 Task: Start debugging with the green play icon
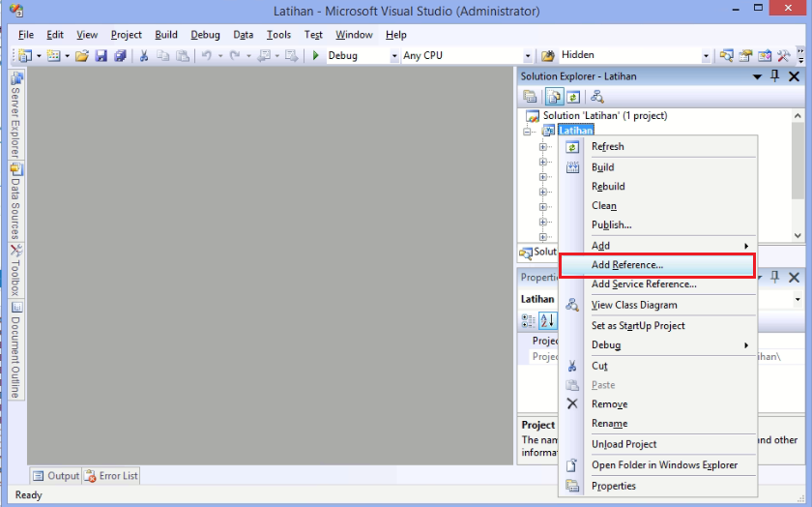(x=315, y=55)
